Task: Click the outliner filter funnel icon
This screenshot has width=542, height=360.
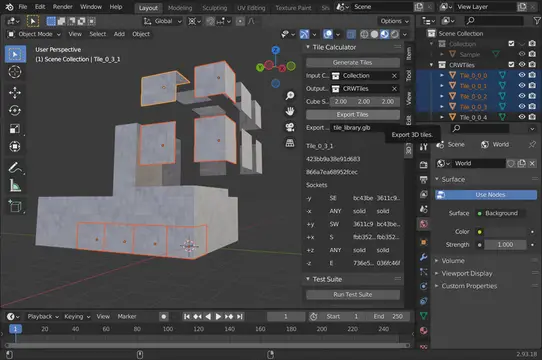Action: 537,21
